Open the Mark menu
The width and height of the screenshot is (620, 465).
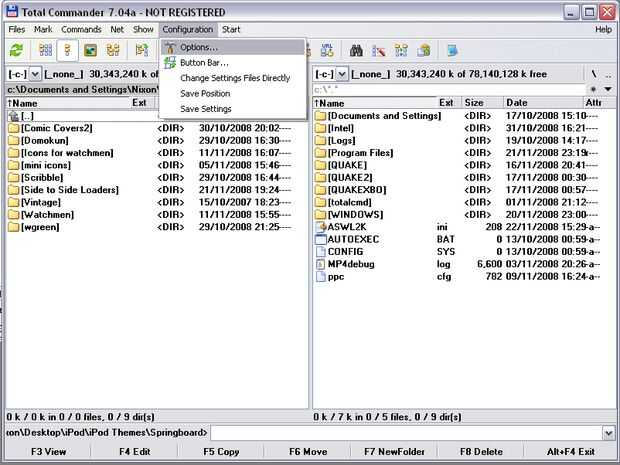point(43,29)
